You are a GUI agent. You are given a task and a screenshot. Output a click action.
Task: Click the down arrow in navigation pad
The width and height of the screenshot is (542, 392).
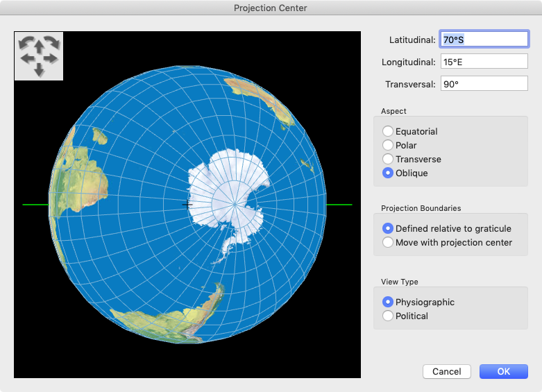39,69
